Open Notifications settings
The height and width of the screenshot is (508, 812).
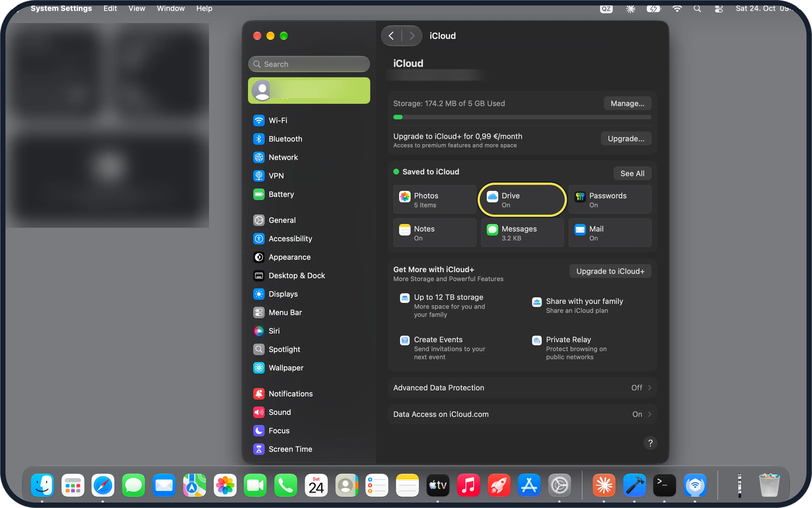[x=309, y=394]
